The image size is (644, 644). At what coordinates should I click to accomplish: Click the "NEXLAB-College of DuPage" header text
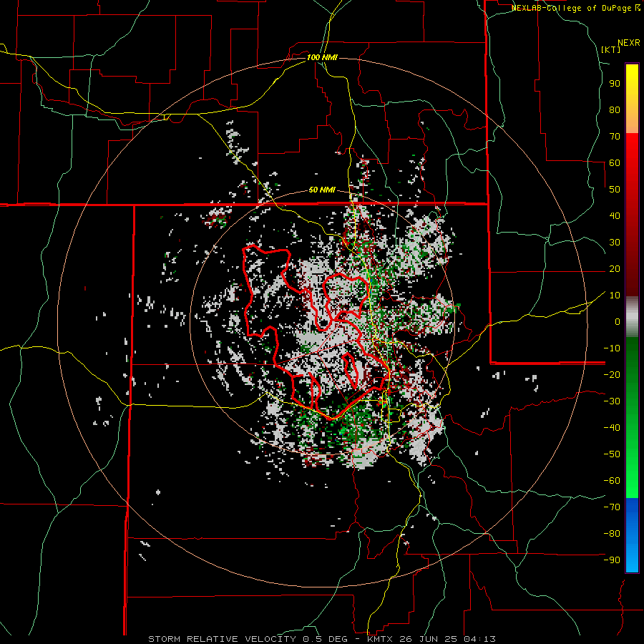click(572, 8)
